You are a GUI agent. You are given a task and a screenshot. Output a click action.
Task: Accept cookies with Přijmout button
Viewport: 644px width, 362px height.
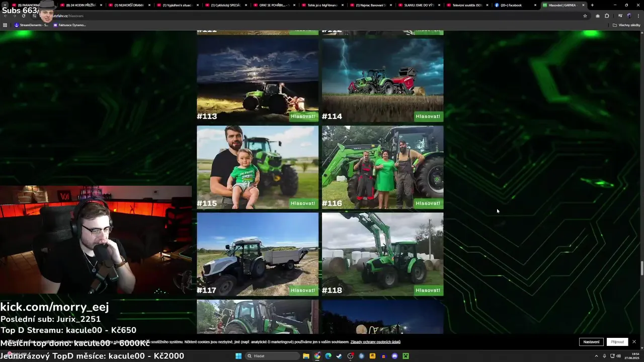[x=617, y=342]
